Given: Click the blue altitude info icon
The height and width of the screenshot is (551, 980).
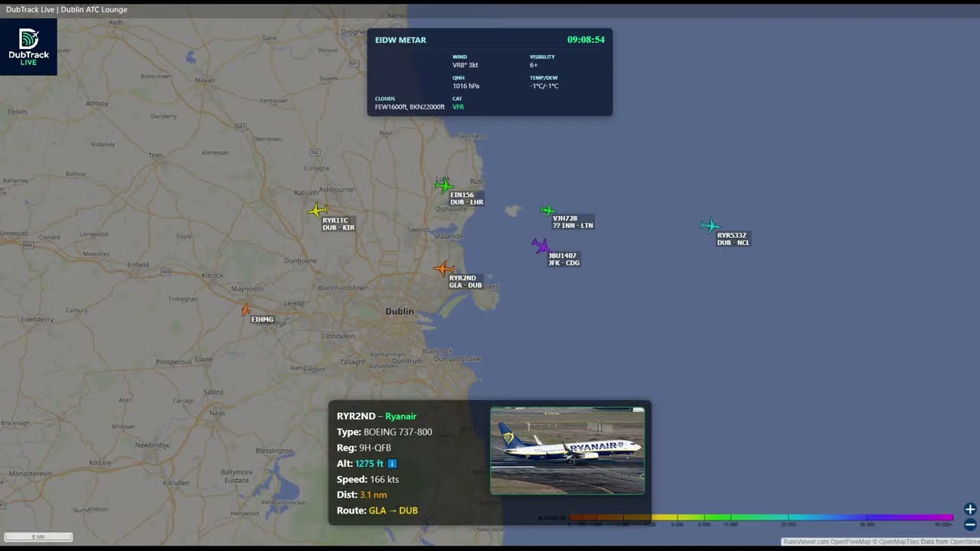Looking at the screenshot, I should [x=392, y=464].
